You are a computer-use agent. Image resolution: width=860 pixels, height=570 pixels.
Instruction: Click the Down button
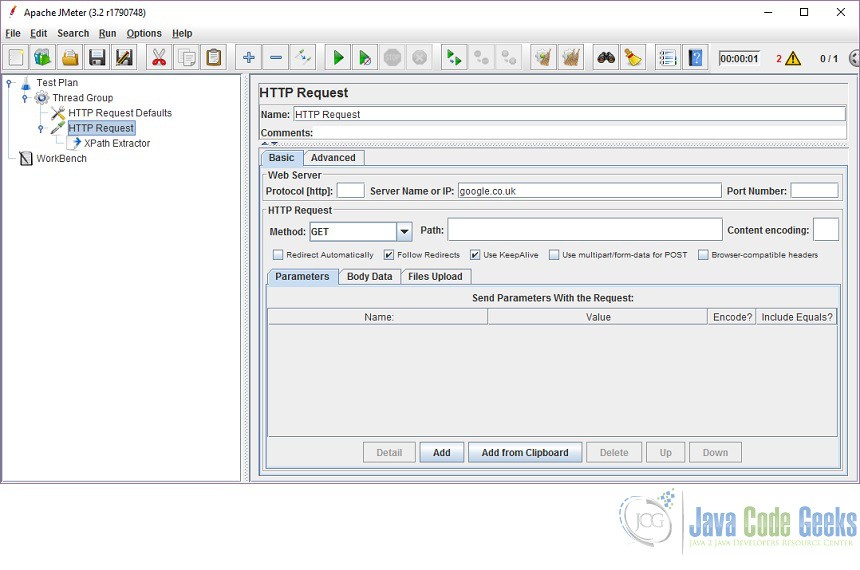715,453
